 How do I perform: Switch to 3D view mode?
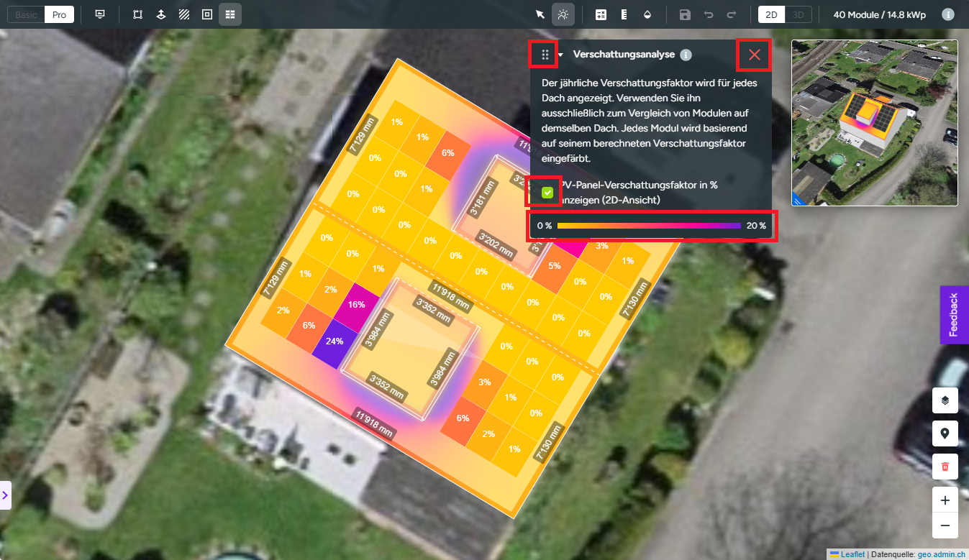coord(798,14)
